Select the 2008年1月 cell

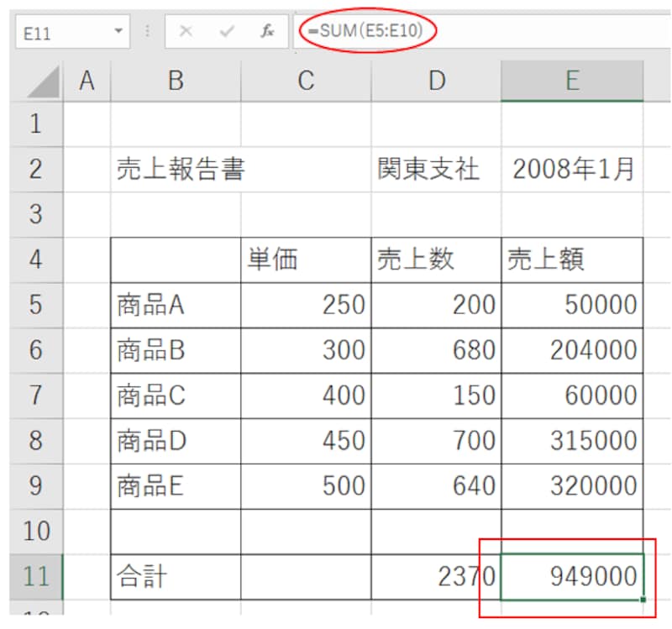(572, 170)
